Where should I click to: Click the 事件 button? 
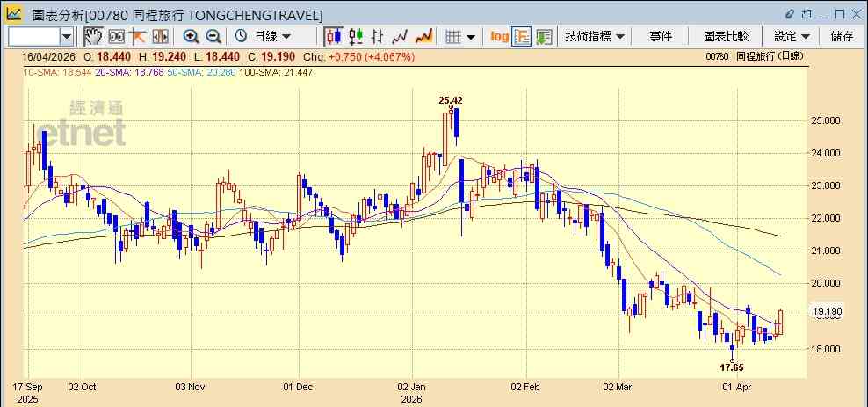tap(661, 37)
